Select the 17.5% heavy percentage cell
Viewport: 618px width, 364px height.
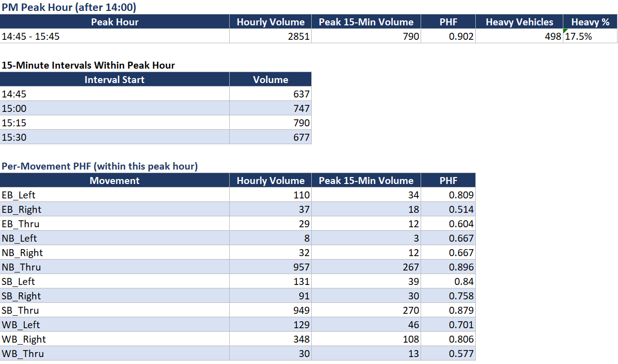click(590, 36)
